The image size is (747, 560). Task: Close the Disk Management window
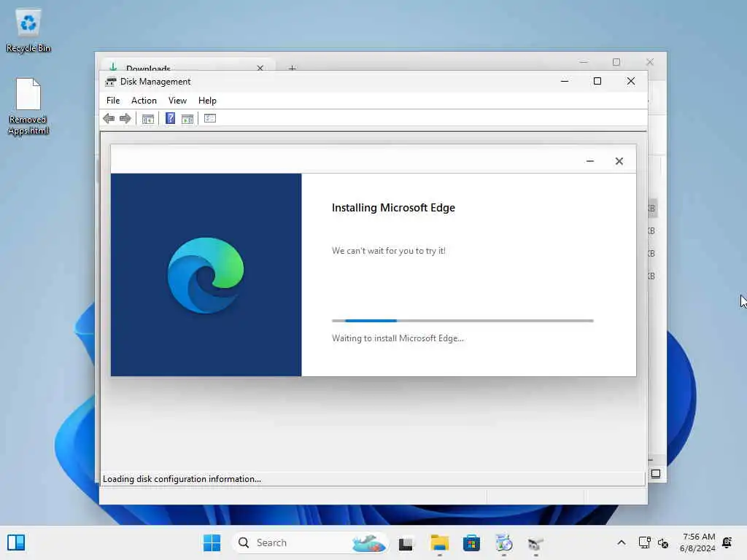click(x=631, y=81)
